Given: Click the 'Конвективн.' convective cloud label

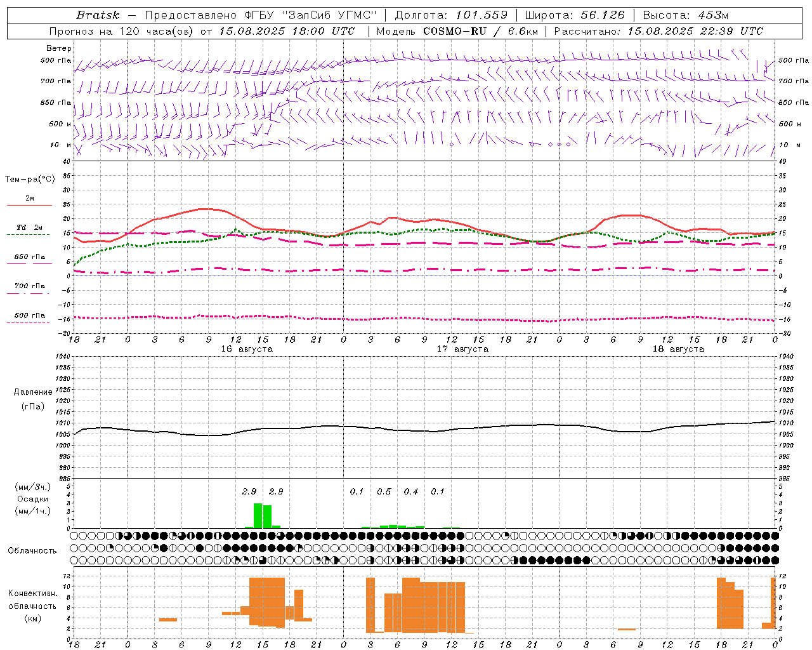Looking at the screenshot, I should [x=33, y=594].
